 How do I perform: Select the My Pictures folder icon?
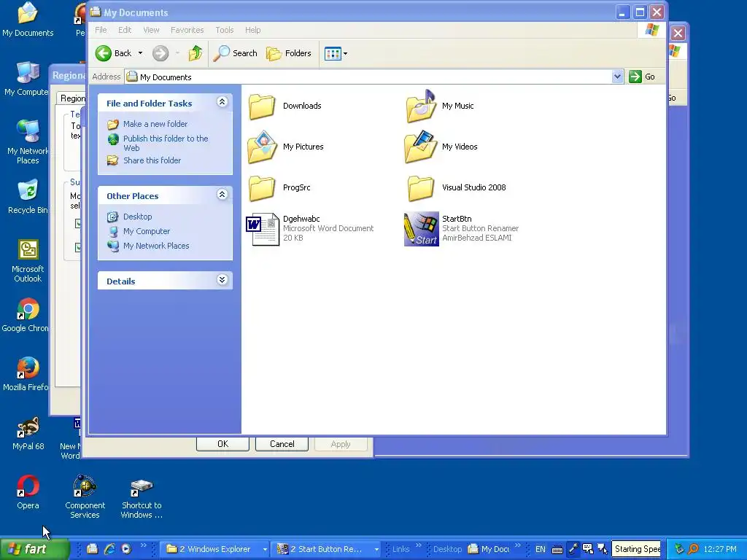coord(262,147)
